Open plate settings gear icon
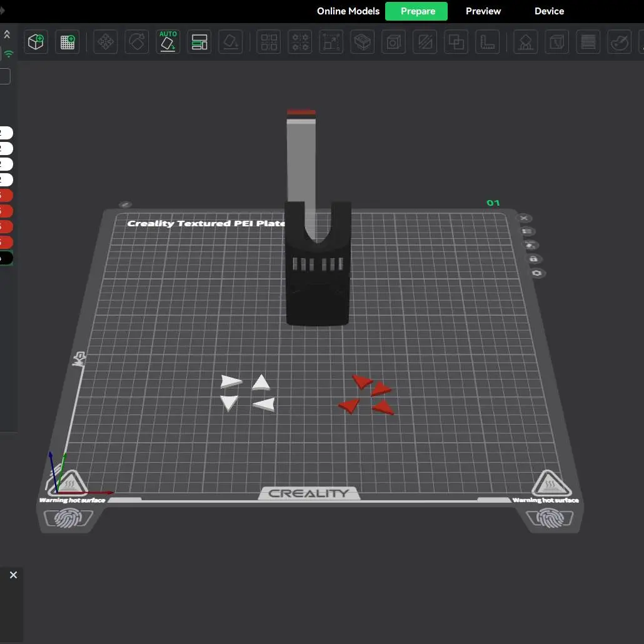 tap(536, 273)
